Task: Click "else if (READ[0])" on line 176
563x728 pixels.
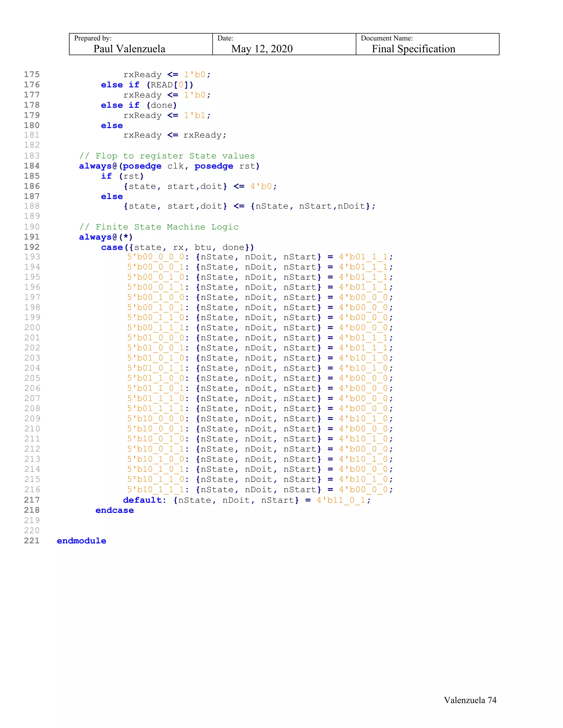Action: (x=147, y=85)
